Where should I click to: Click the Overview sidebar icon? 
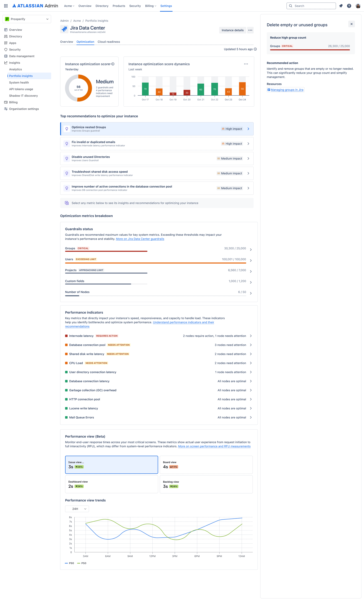pyautogui.click(x=6, y=30)
